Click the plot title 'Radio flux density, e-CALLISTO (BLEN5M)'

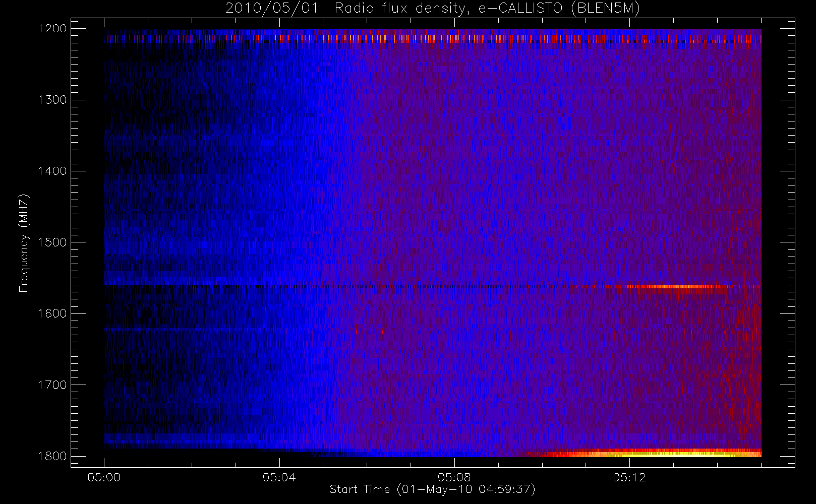point(487,9)
